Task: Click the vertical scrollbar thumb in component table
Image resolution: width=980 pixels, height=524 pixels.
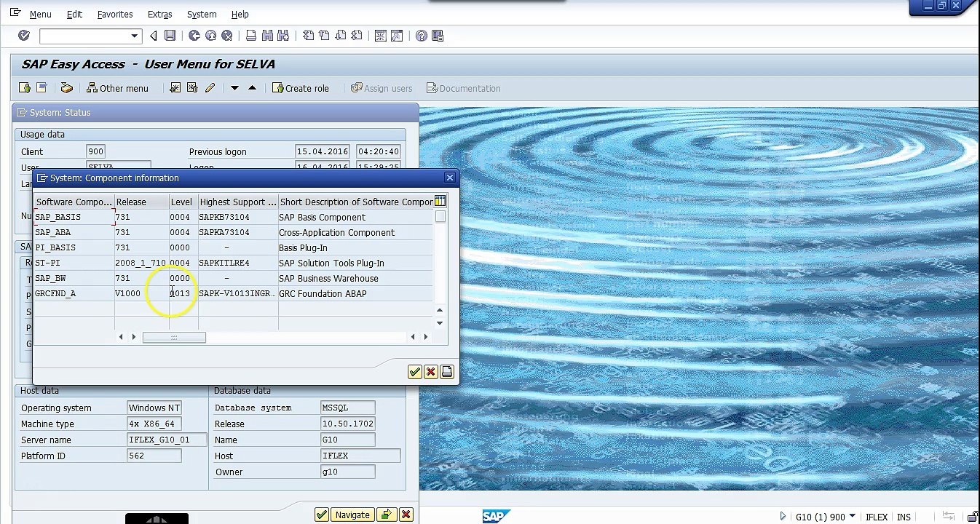Action: [x=440, y=217]
